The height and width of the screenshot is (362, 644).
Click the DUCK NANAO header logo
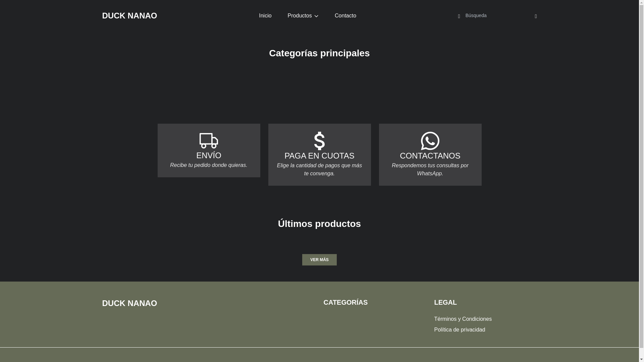[129, 16]
